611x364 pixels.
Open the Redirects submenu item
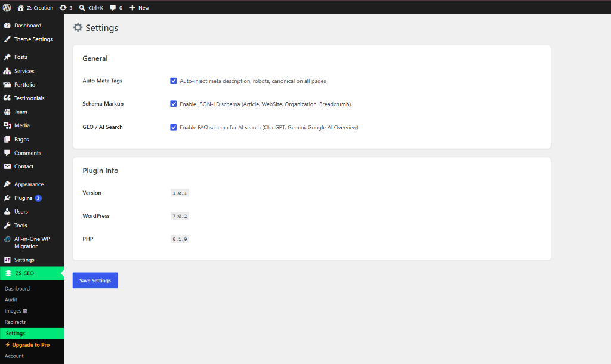click(x=15, y=322)
